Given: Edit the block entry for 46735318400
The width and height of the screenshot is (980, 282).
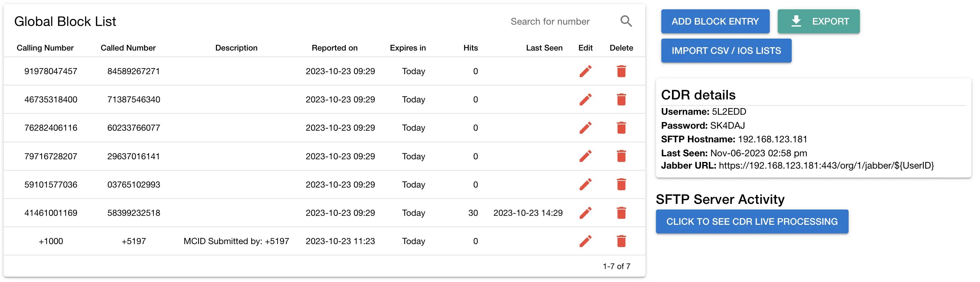Looking at the screenshot, I should [585, 99].
